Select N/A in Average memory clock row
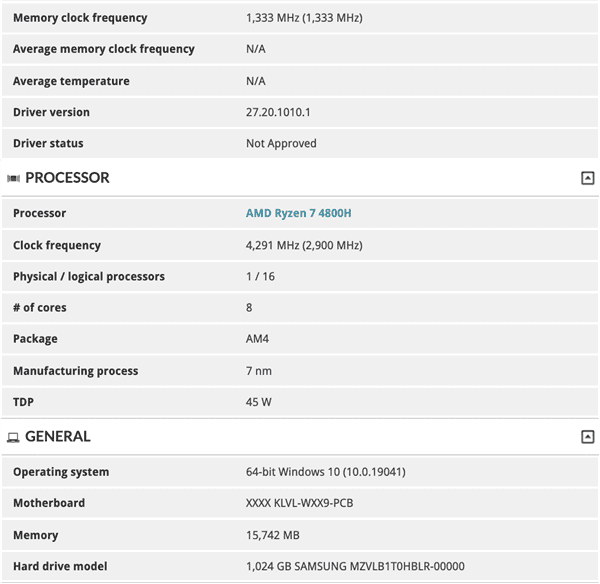This screenshot has height=584, width=600. [x=256, y=49]
